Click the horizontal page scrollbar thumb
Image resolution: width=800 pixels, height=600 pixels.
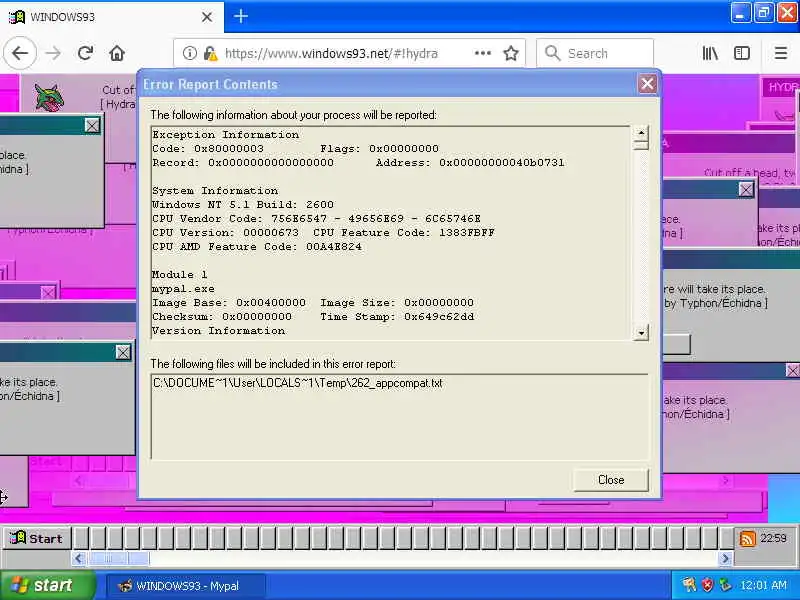pyautogui.click(x=118, y=559)
